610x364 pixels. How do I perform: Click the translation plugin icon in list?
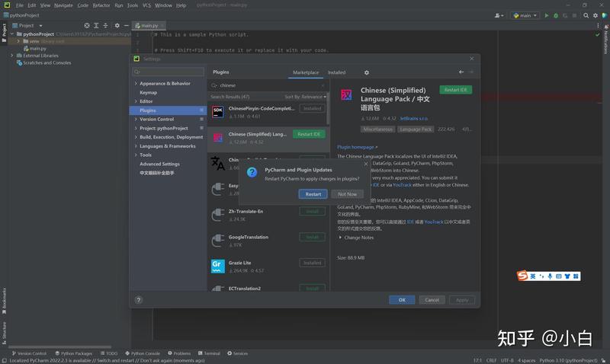(218, 163)
